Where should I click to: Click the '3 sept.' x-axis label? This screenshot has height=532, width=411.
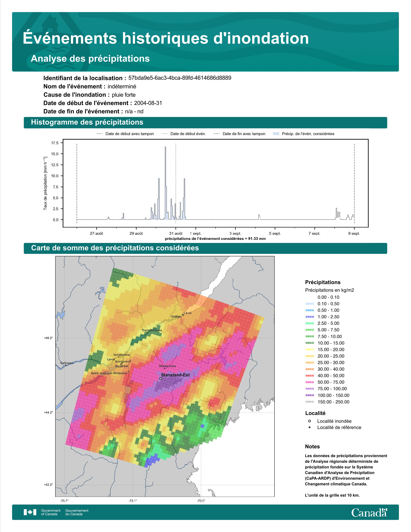coord(235,233)
